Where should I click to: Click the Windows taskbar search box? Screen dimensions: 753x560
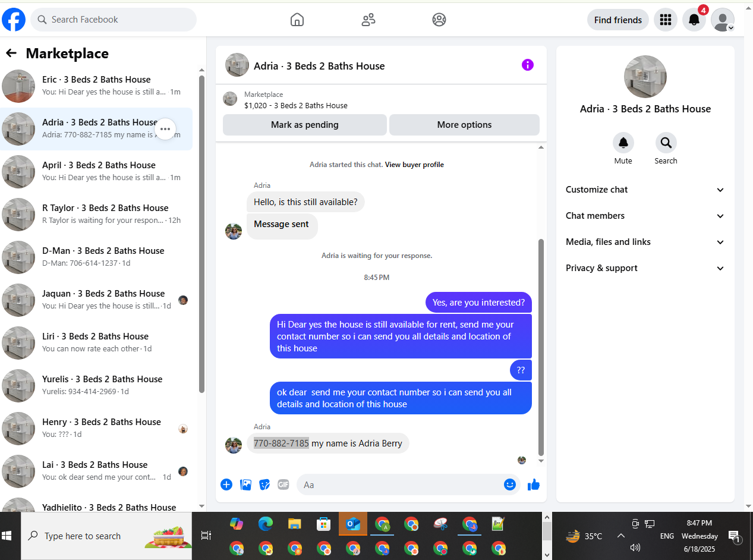[x=106, y=536]
